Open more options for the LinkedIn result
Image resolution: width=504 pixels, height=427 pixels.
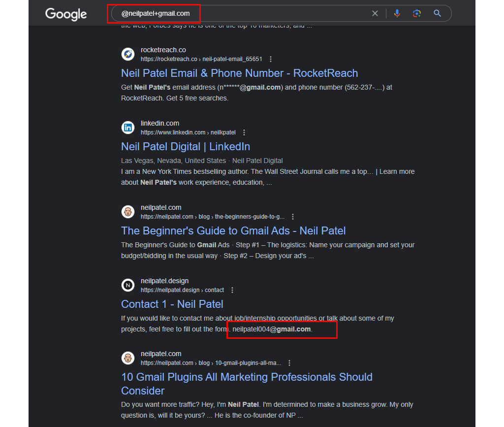(244, 132)
